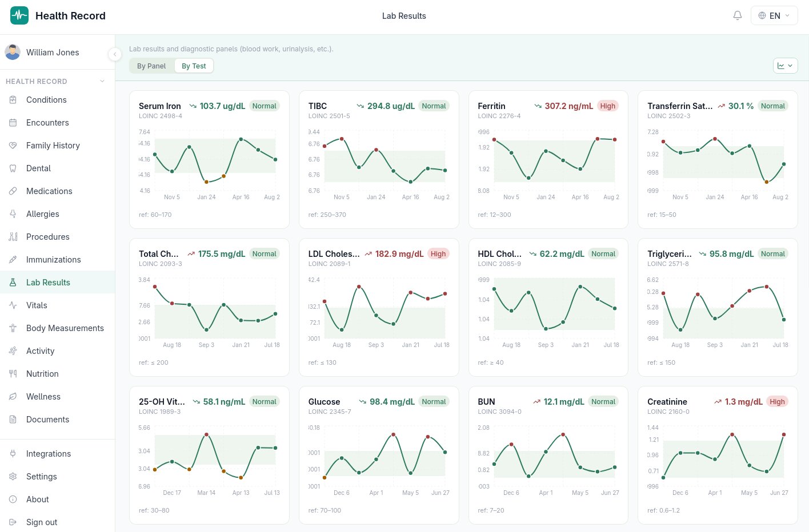
Task: Click the ref: 0.6–1.2 reference range
Action: tap(663, 510)
